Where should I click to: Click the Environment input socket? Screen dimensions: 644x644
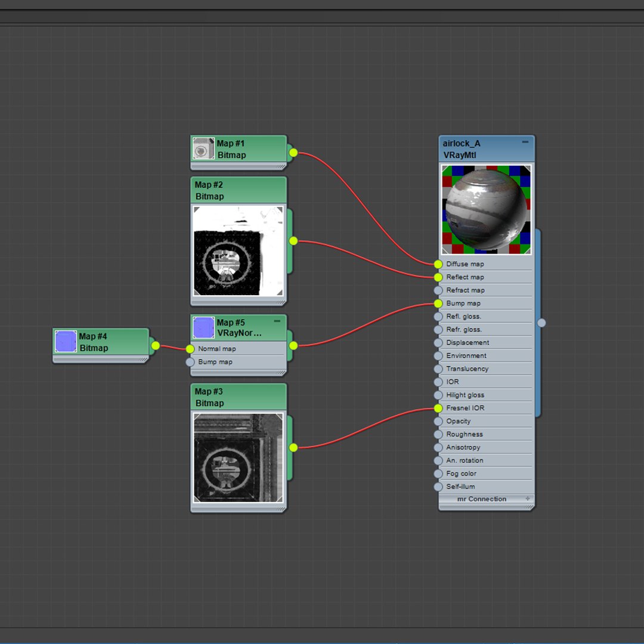438,356
